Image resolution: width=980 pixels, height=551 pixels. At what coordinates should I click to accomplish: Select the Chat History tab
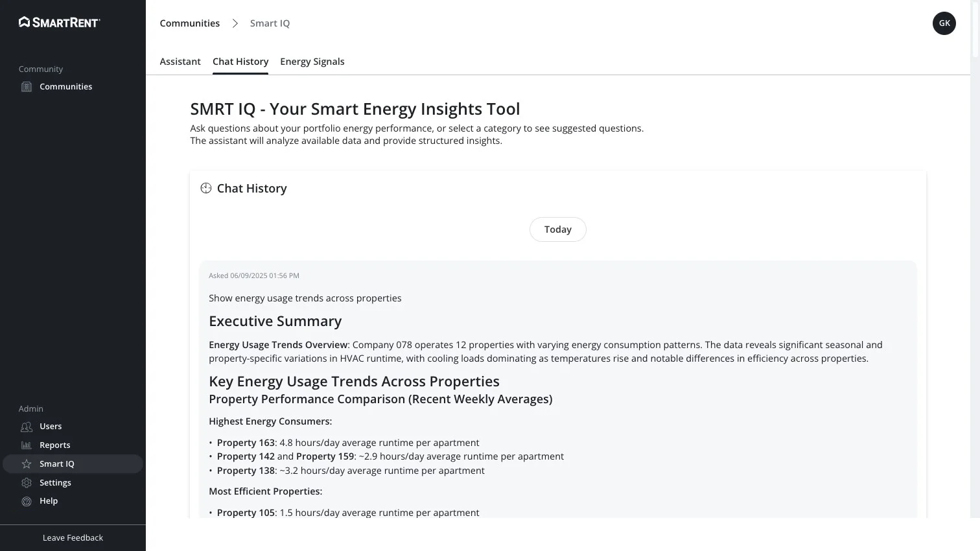[x=240, y=62]
